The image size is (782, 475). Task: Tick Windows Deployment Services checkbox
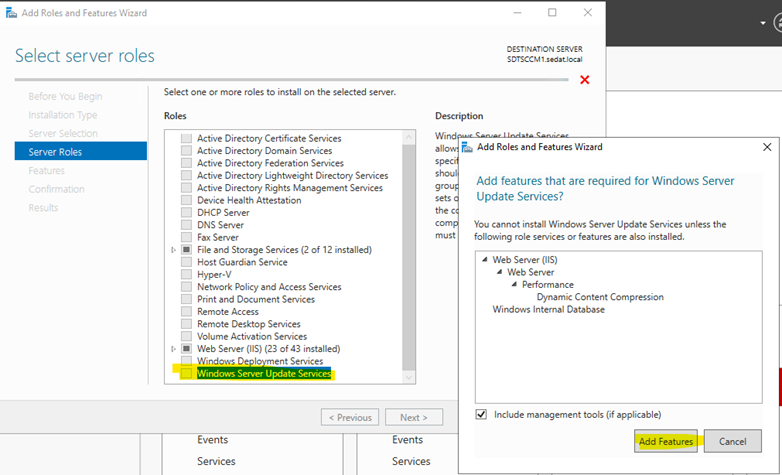[x=187, y=361]
